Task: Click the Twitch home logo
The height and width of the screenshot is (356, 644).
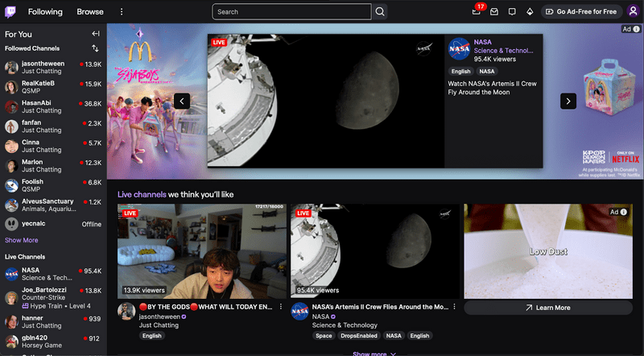Action: coord(10,11)
